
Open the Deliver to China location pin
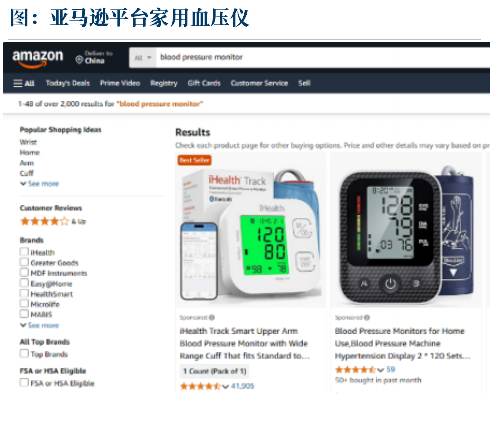(79, 60)
